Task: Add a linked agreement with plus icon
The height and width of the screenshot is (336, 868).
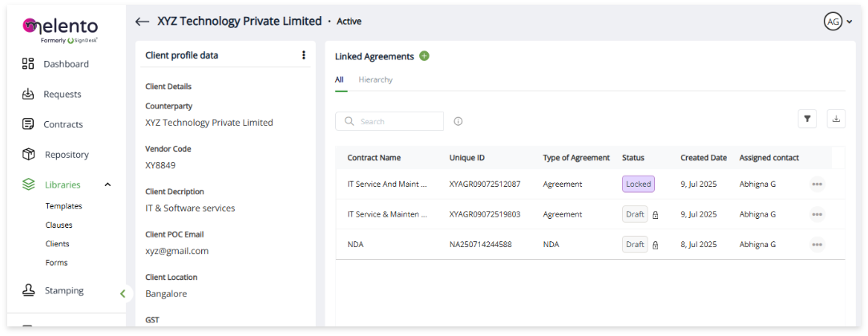Action: (x=424, y=56)
